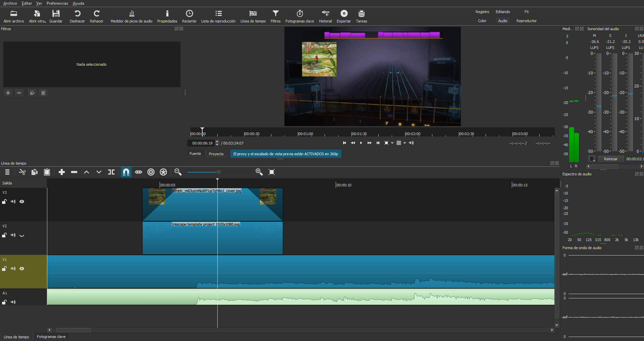
Task: Step the timecode spinner up
Action: (217, 141)
